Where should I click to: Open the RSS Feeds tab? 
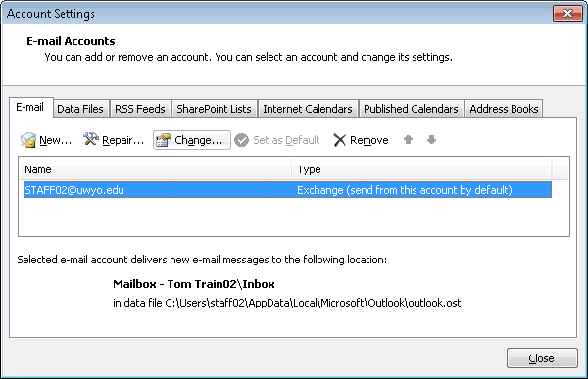[140, 109]
